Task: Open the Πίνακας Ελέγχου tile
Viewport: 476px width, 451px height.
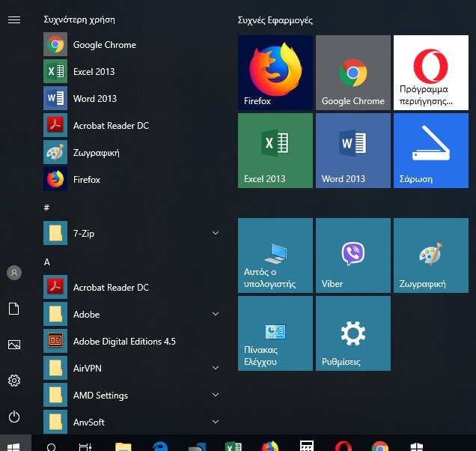Action: [275, 333]
